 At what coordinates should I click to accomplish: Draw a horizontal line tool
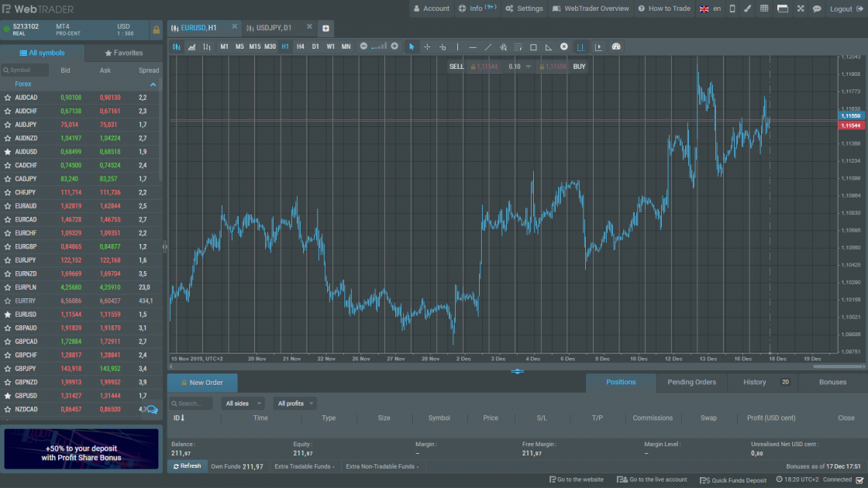tap(473, 47)
